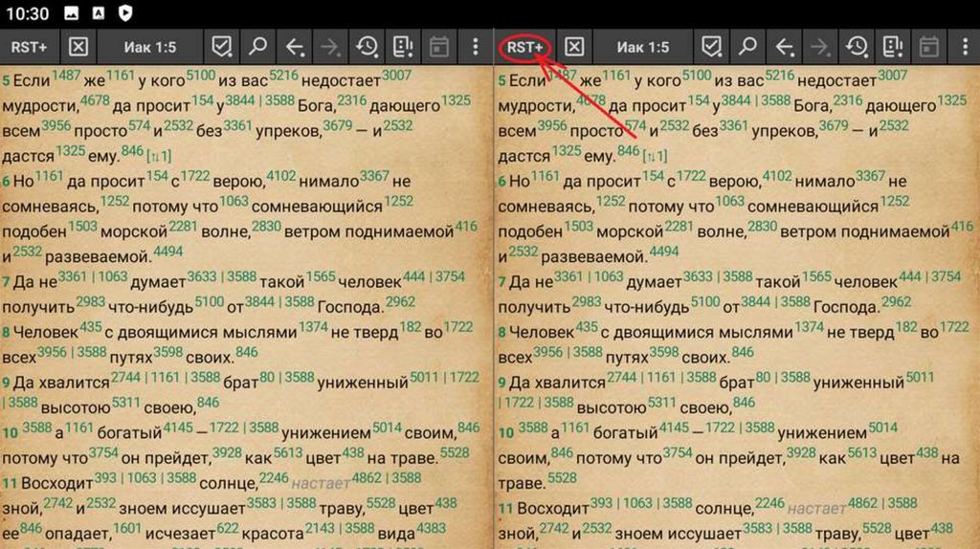Screen dimensions: 980x549
Task: Go forward using the right-pane forward arrow
Action: (x=820, y=47)
